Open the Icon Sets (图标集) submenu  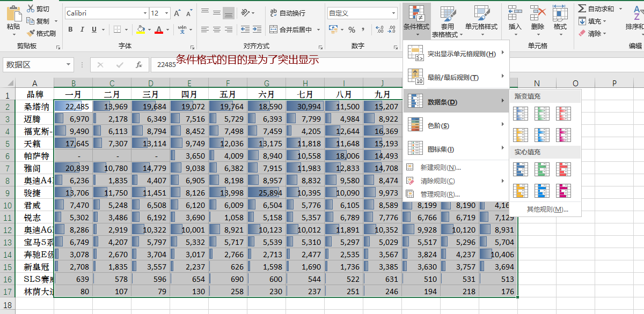click(x=456, y=149)
